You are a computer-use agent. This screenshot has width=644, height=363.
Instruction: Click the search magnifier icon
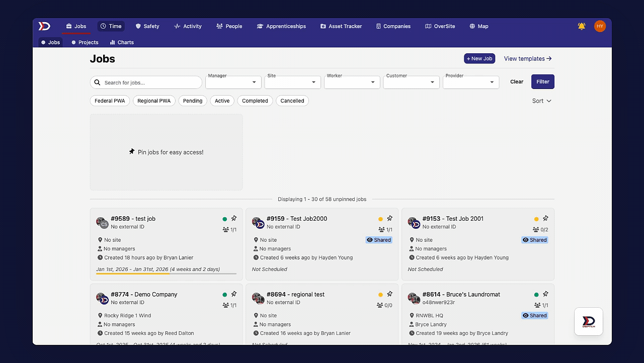(x=98, y=82)
